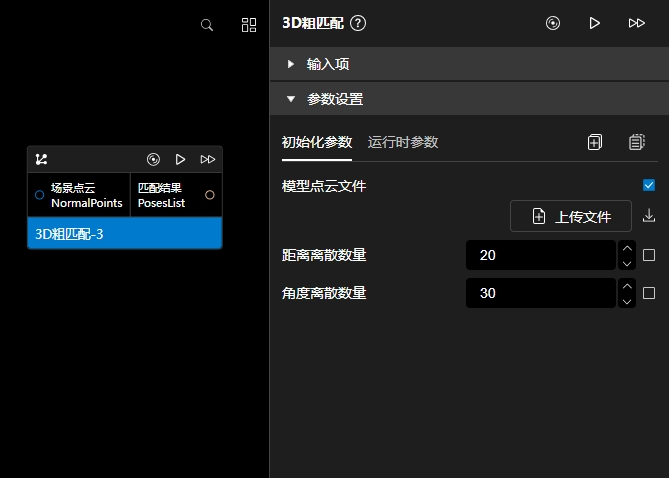The height and width of the screenshot is (478, 669).
Task: Uncheck the 模型点云文件 checkbox
Action: 649,185
